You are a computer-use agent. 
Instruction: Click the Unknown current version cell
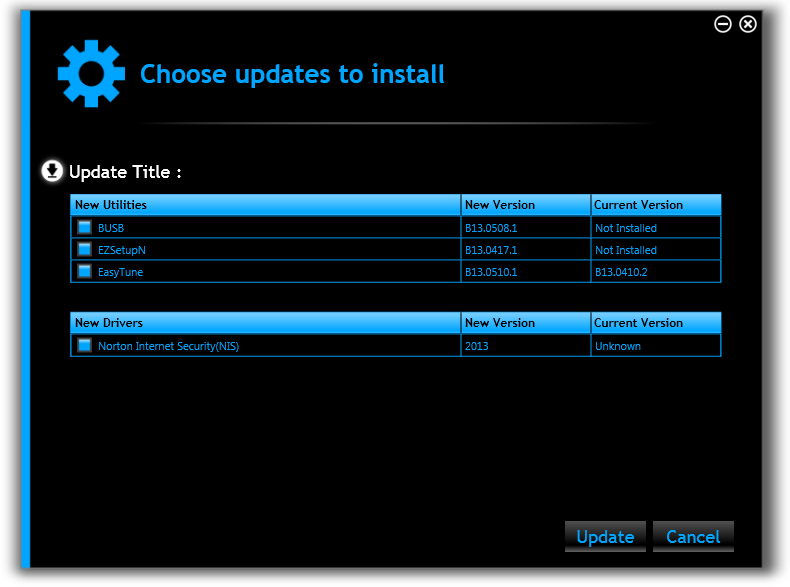tap(656, 346)
